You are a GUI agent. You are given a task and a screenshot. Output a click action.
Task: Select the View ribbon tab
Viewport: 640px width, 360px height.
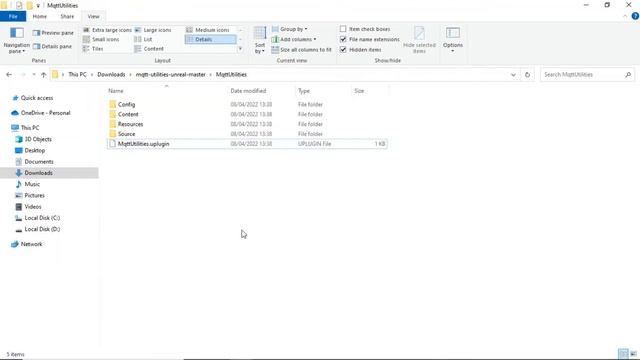[93, 17]
